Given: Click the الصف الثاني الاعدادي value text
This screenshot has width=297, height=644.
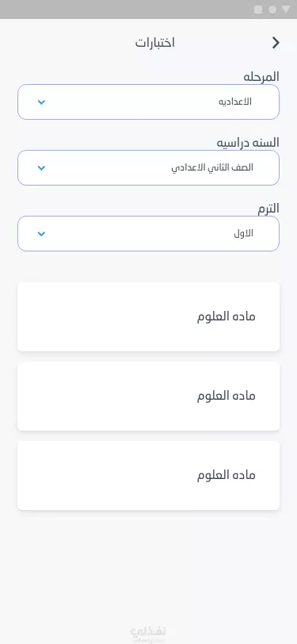Looking at the screenshot, I should click(x=212, y=167).
